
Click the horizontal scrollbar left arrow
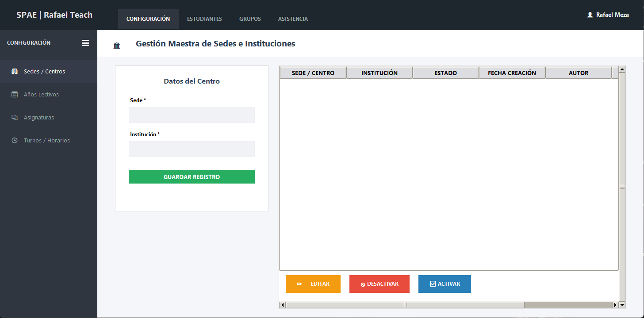(x=282, y=305)
